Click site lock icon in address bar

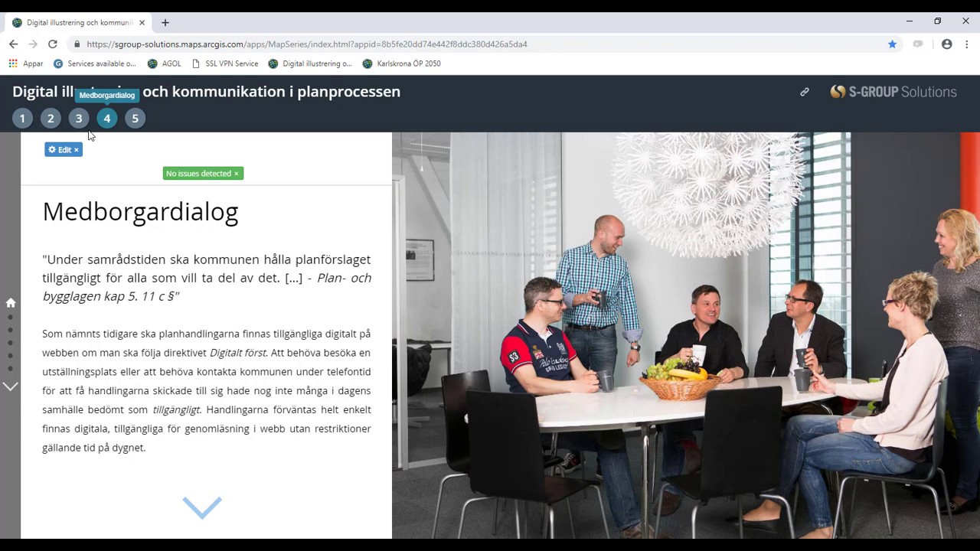[77, 44]
